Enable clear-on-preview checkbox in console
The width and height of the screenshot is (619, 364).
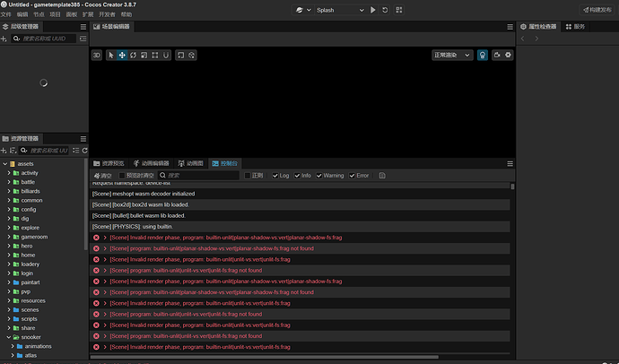122,176
